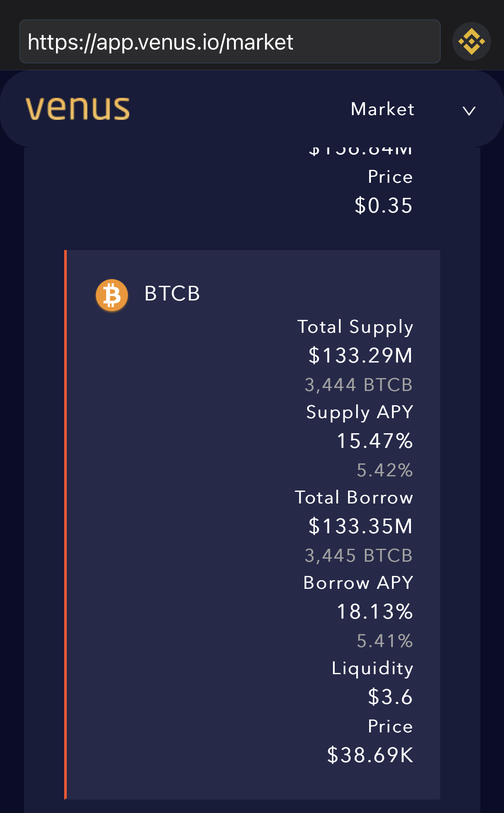504x813 pixels.
Task: Click the BTCB bitcoin coin icon
Action: 112,295
